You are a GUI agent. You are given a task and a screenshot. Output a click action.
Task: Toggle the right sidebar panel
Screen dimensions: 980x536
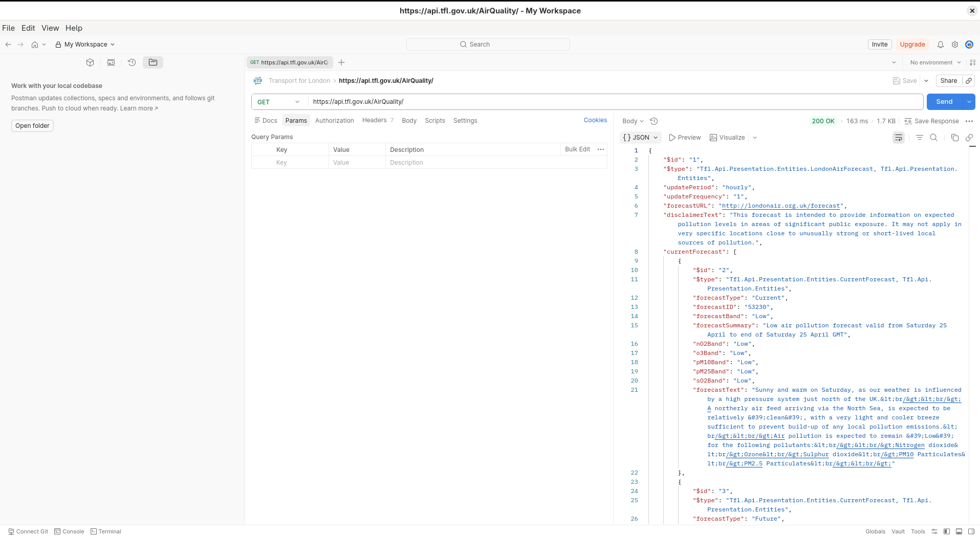pos(971,531)
